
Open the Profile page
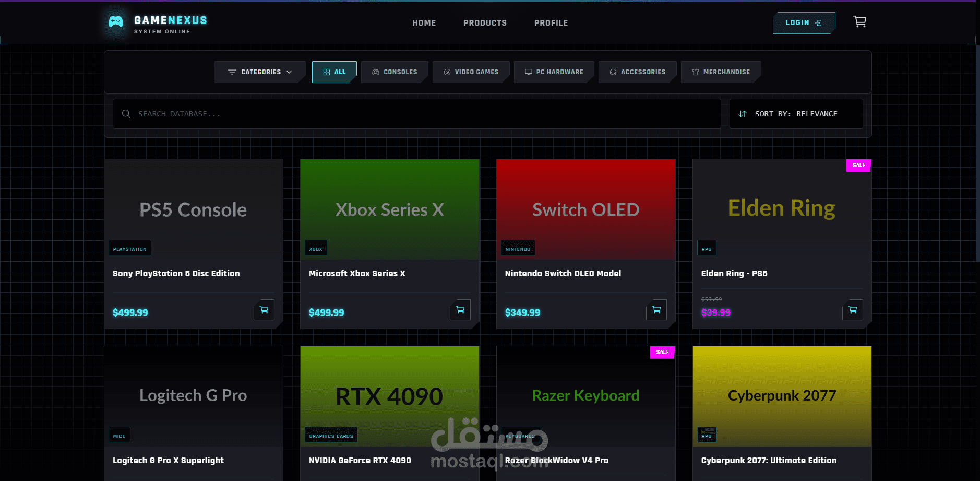(x=551, y=23)
